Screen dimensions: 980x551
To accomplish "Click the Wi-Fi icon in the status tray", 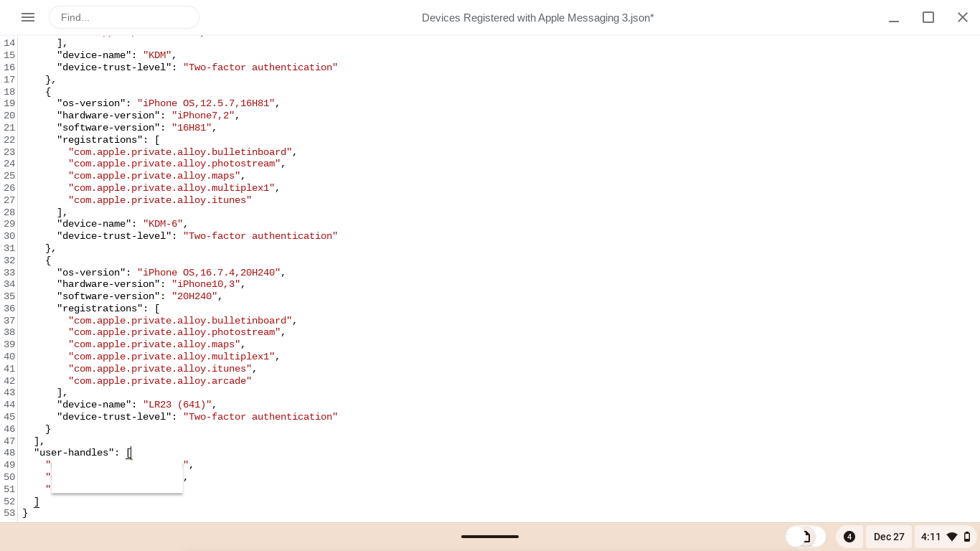I will 951,537.
